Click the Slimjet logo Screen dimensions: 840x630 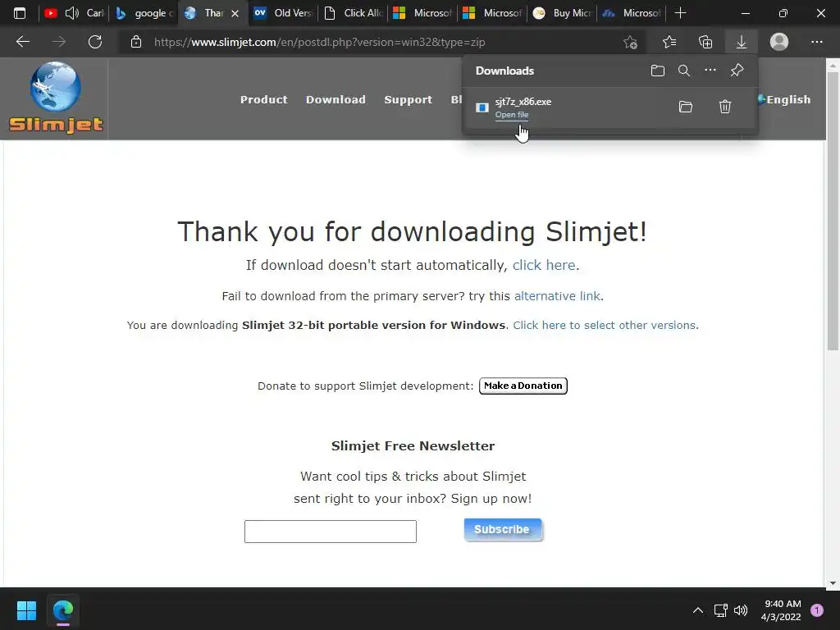(56, 98)
